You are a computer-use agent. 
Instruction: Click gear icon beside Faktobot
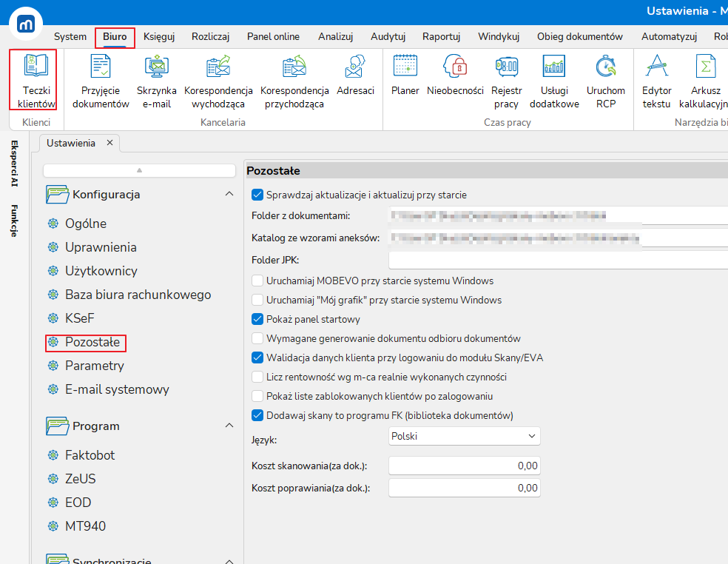(x=53, y=455)
